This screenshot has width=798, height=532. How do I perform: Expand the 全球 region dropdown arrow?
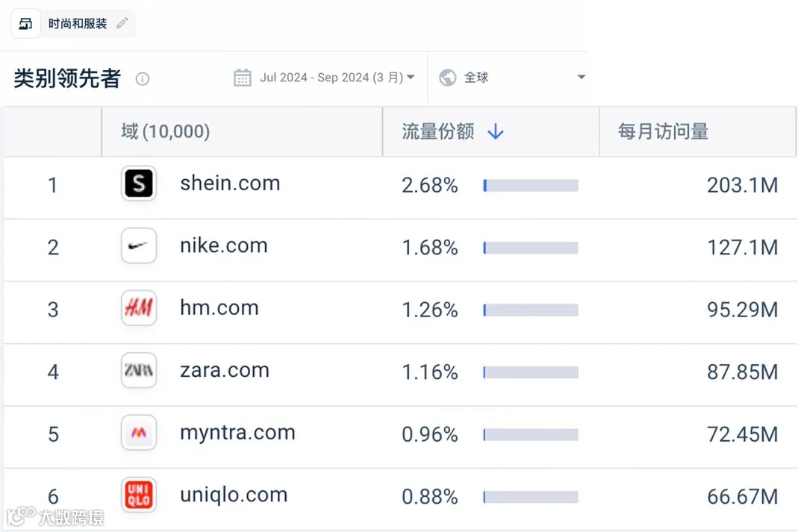582,78
